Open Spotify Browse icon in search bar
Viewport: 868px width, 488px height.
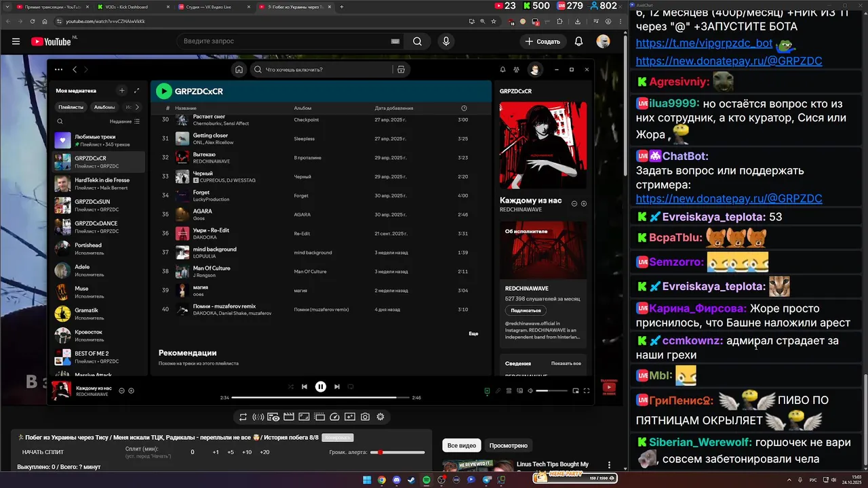401,69
